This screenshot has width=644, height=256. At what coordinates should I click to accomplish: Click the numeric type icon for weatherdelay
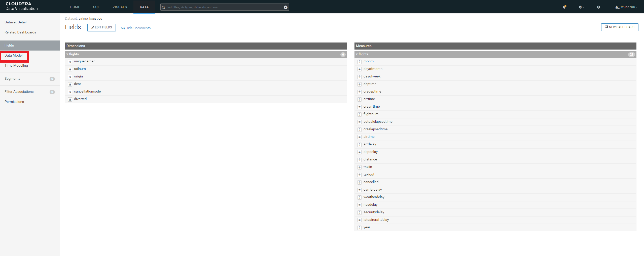[360, 197]
